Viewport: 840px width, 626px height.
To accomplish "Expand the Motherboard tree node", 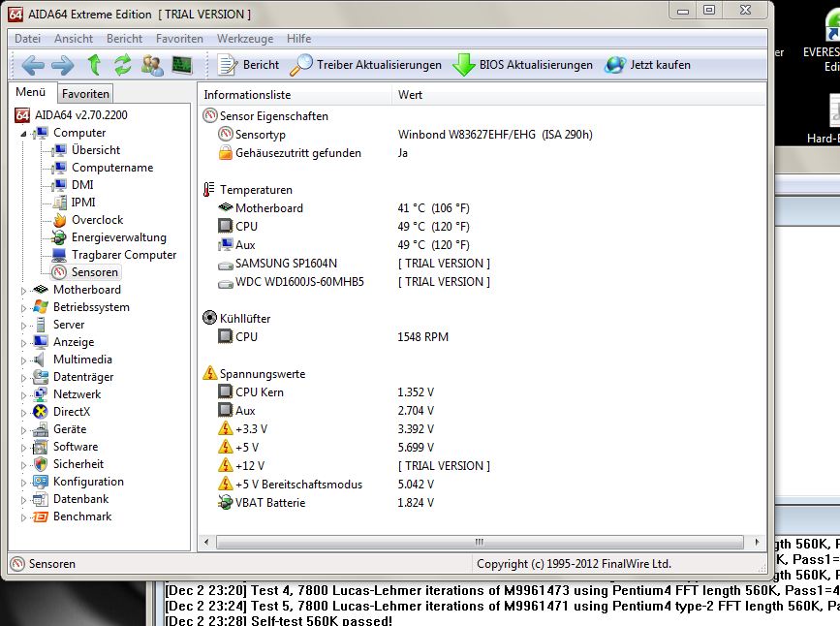I will click(x=23, y=291).
